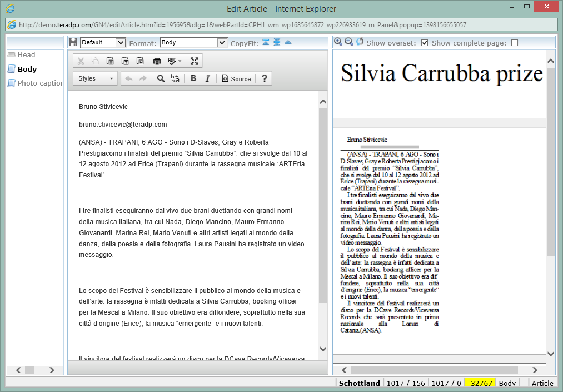The width and height of the screenshot is (563, 392).
Task: Toggle the Show complete page checkbox
Action: (x=515, y=43)
